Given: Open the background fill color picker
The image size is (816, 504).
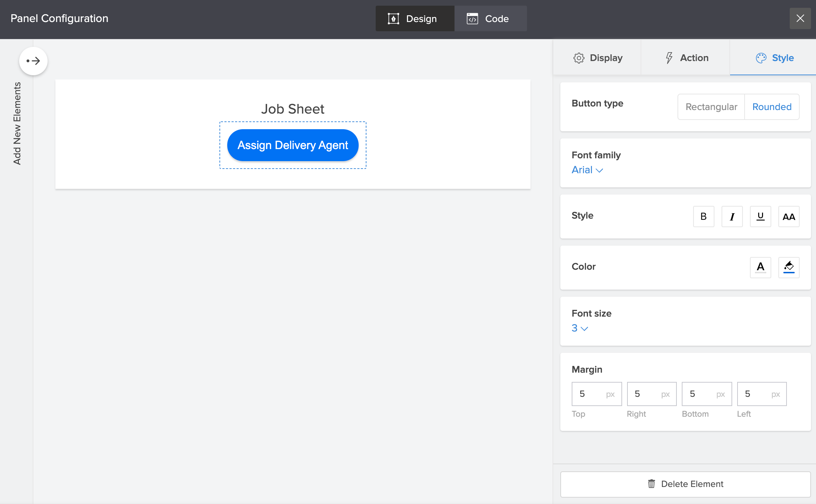Looking at the screenshot, I should [789, 267].
